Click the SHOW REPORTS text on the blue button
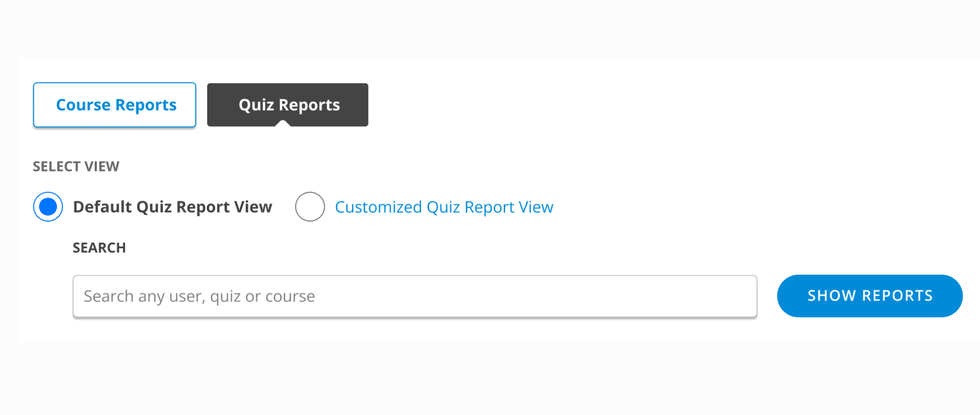Screen dimensions: 980x415 (x=870, y=296)
